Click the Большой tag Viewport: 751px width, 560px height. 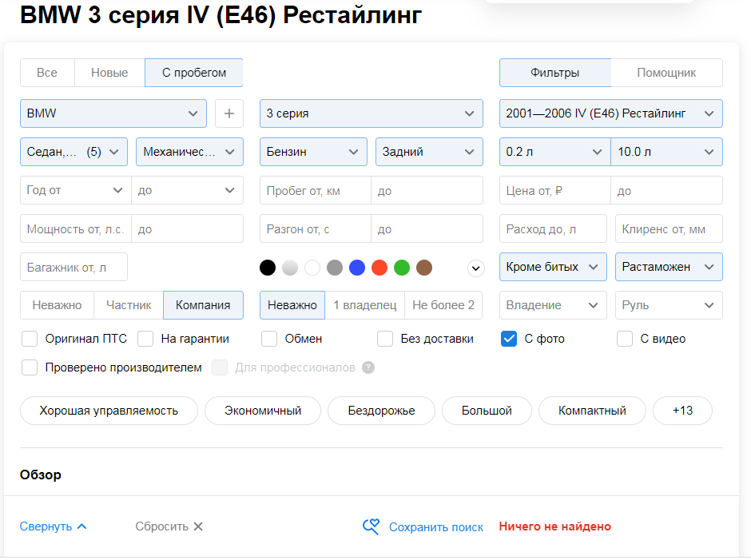[487, 411]
